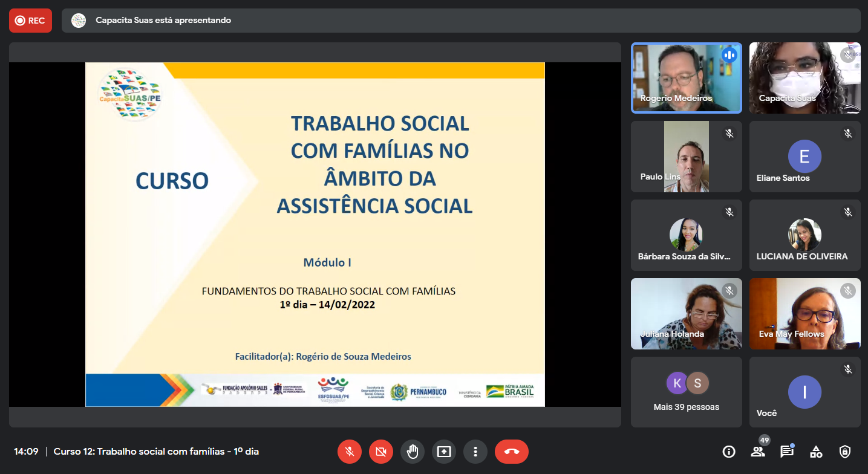Click Paulo Lins muted microphone icon
Viewport: 868px width, 474px height.
coord(729,134)
